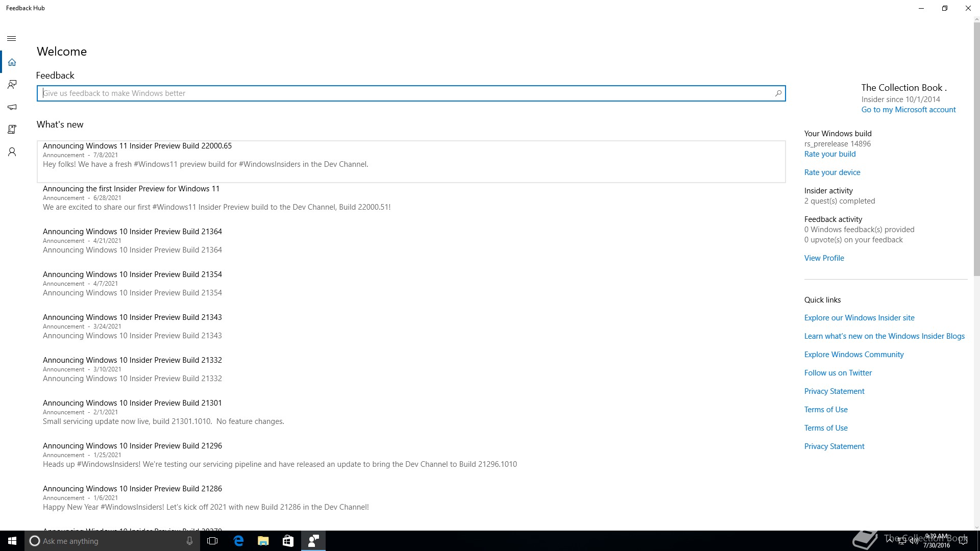Open Build 21286 announcement title
The height and width of the screenshot is (551, 980).
132,489
